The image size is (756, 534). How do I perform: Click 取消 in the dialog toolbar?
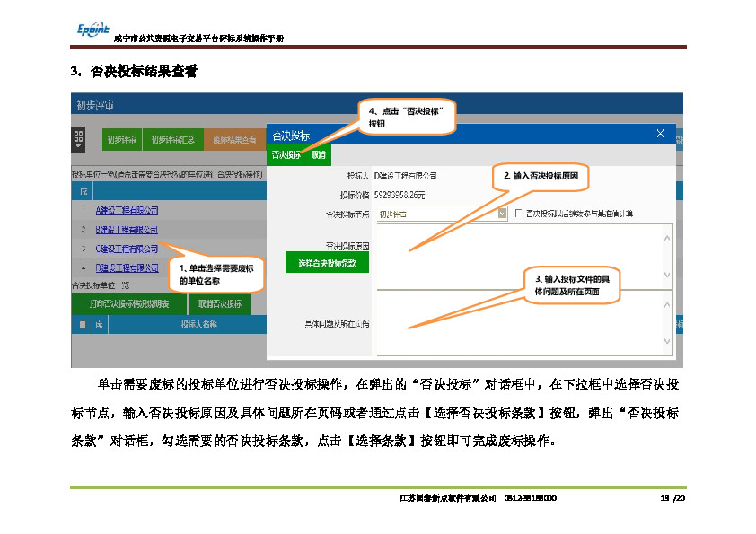click(319, 155)
